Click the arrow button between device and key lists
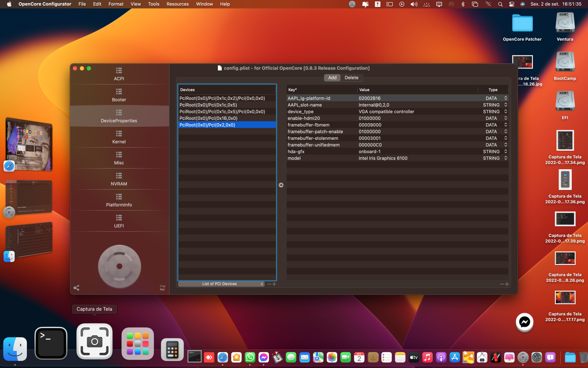The image size is (588, 368). pos(281,185)
